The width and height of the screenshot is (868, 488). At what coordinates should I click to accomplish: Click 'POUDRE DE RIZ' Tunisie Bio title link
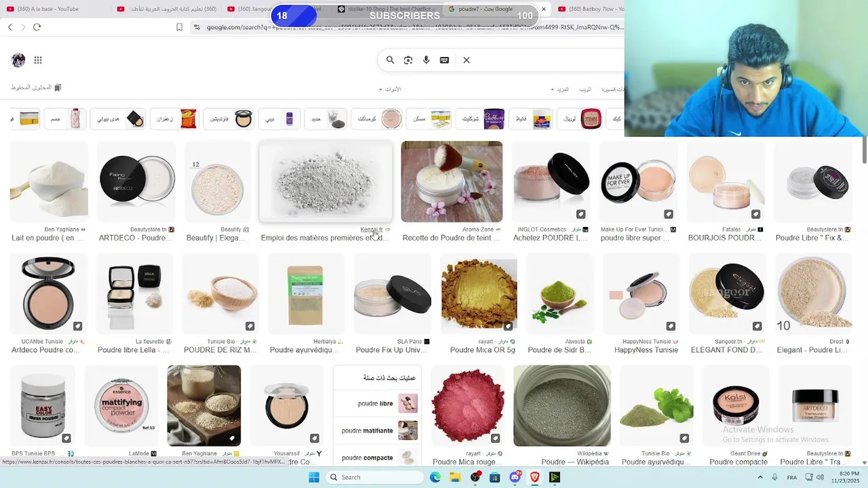point(220,350)
